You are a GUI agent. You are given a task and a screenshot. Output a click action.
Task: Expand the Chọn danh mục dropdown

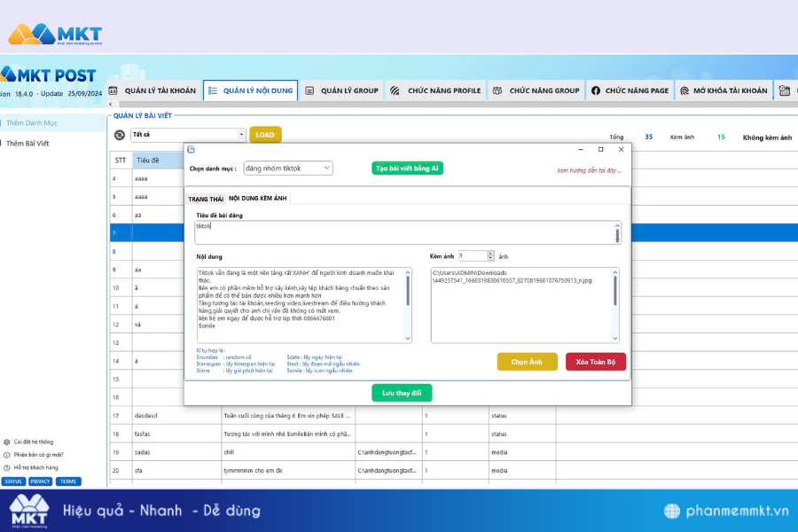pos(288,168)
